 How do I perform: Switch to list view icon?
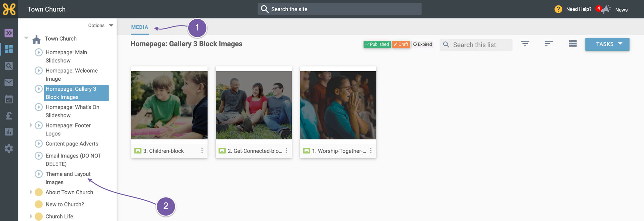573,44
